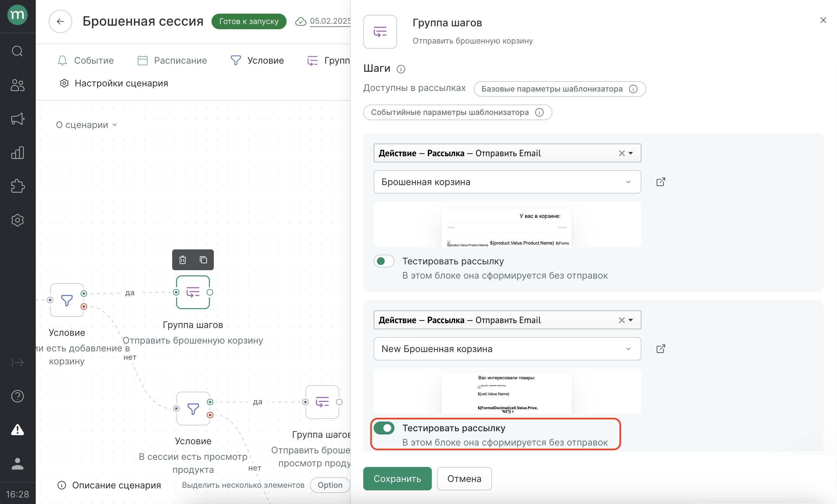Click the 16:28 clock in sidebar
The width and height of the screenshot is (837, 504).
[x=17, y=494]
